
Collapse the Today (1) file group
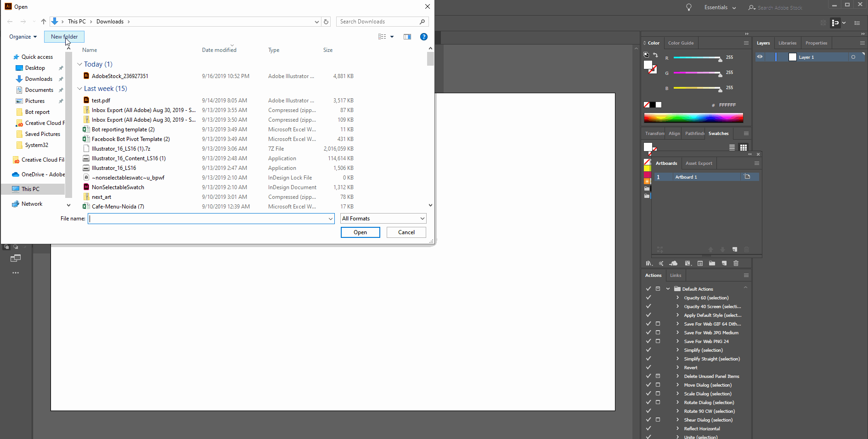coord(79,64)
